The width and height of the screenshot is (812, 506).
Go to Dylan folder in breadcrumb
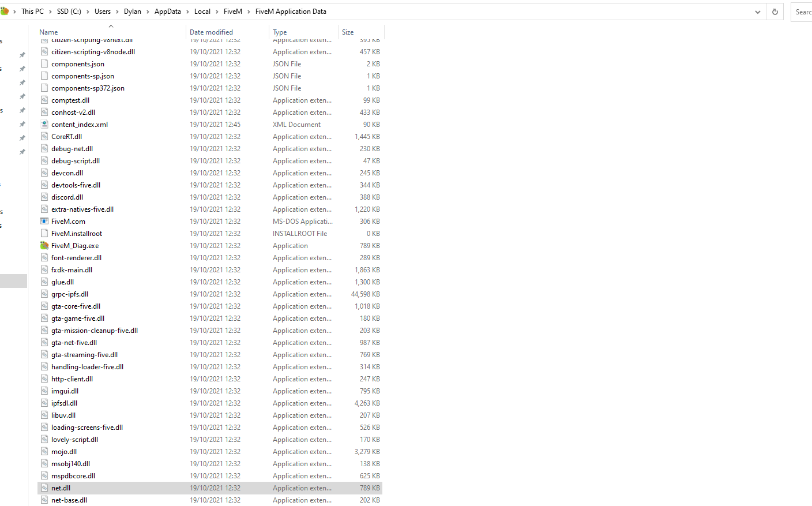[133, 12]
